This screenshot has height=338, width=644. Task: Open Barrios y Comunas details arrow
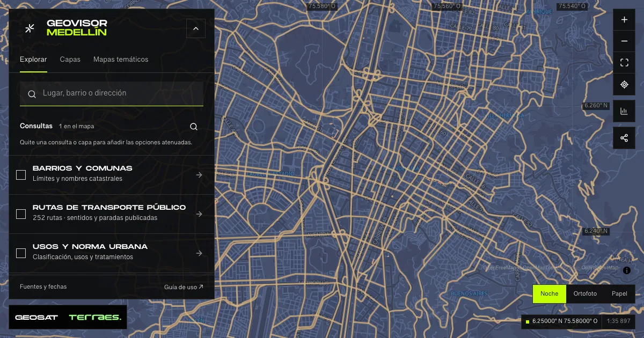coord(199,175)
